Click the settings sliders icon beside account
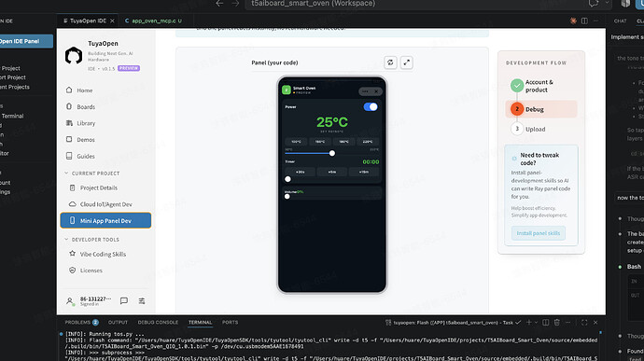This screenshot has height=361, width=644. [x=142, y=301]
